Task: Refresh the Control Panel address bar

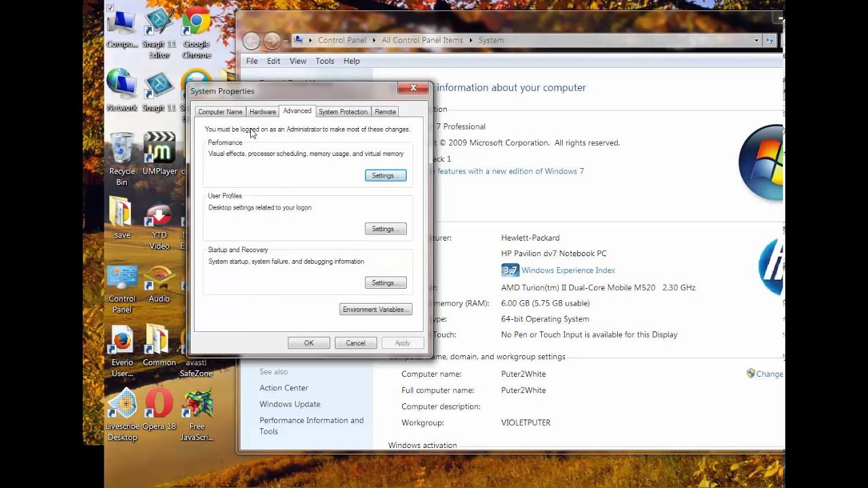Action: pos(769,40)
